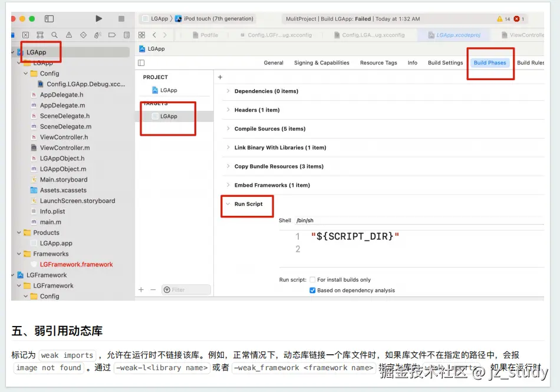Click the red errors indicator showing 1
560x392 pixels.
pyautogui.click(x=519, y=18)
